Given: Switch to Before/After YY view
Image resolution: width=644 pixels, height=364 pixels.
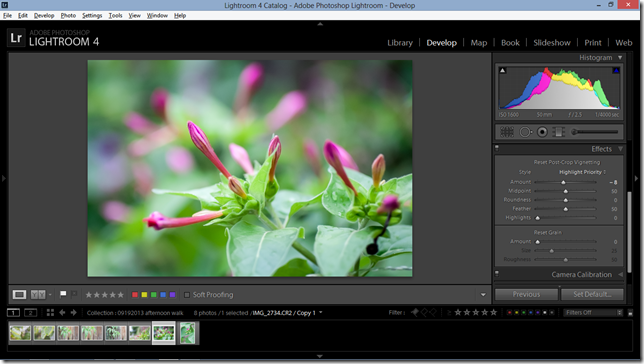Looking at the screenshot, I should pos(38,295).
